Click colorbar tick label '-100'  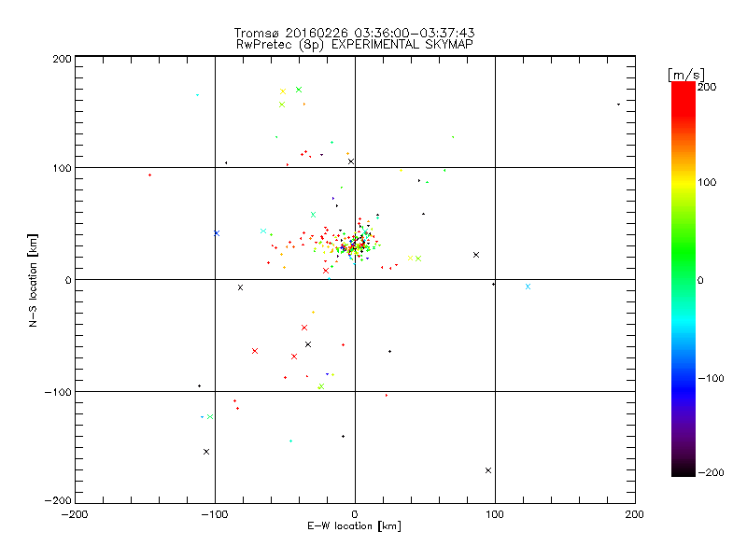point(711,379)
